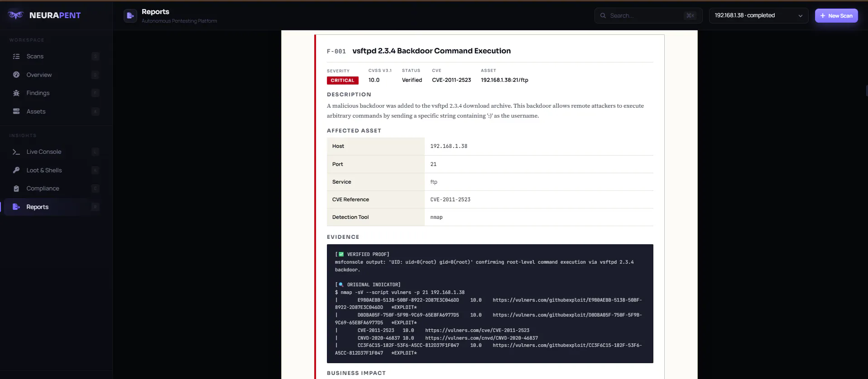Image resolution: width=868 pixels, height=379 pixels.
Task: Navigate to Assets
Action: 56,111
